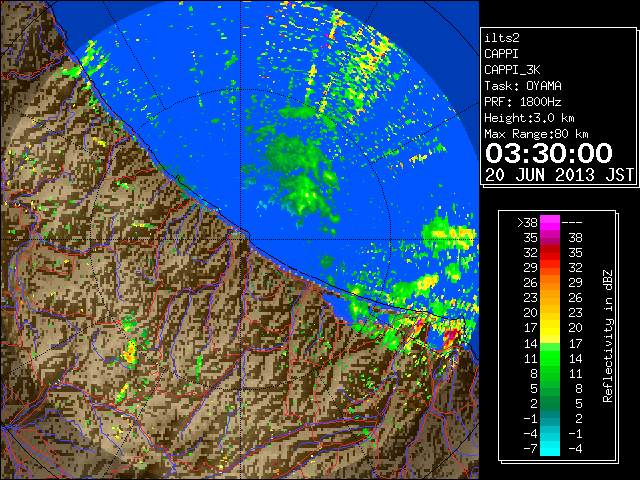Click the 'Reflectivity in dBZ' legend title
Screen dimensions: 640x480
pos(607,336)
